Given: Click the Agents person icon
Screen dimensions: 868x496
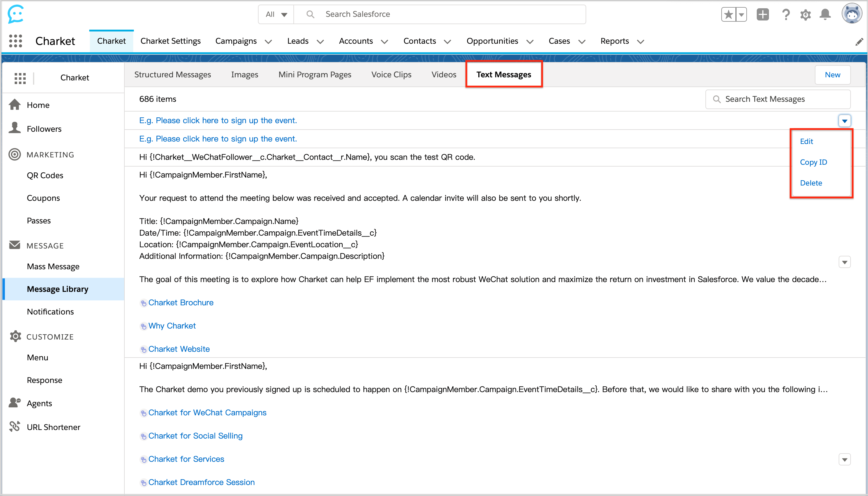Looking at the screenshot, I should (x=15, y=403).
